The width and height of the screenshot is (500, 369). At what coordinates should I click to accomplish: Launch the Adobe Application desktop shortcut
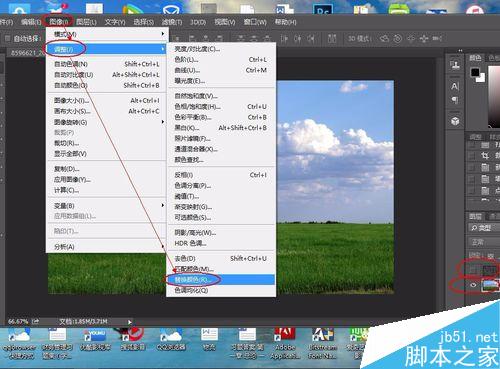coord(285,343)
